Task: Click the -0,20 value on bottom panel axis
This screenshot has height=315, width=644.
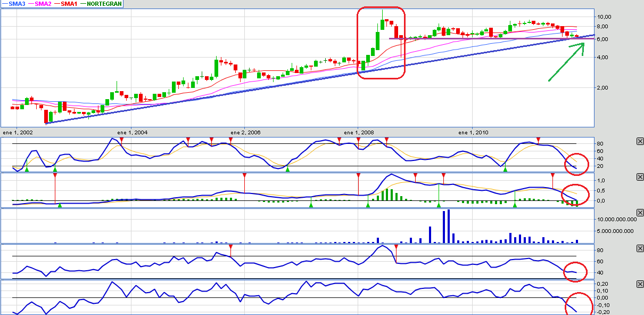Action: tap(604, 312)
